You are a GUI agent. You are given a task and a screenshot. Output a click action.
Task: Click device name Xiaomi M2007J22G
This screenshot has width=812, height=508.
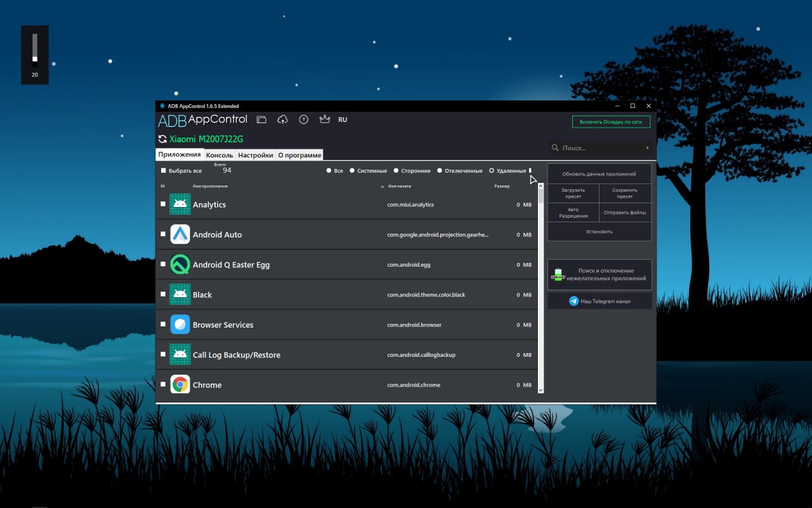click(x=206, y=139)
